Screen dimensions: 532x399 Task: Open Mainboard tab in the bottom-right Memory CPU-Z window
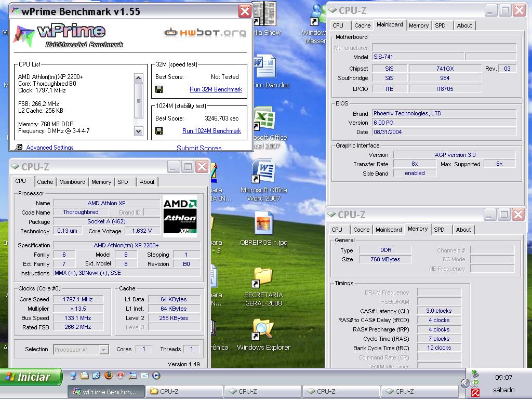pos(389,230)
